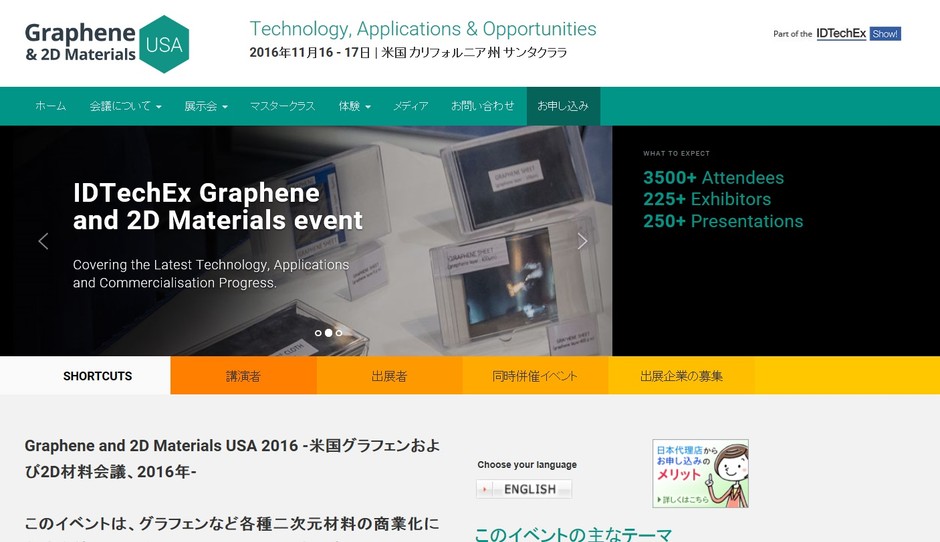The height and width of the screenshot is (542, 940).
Task: Click the お申し込み registration tab
Action: click(x=563, y=106)
